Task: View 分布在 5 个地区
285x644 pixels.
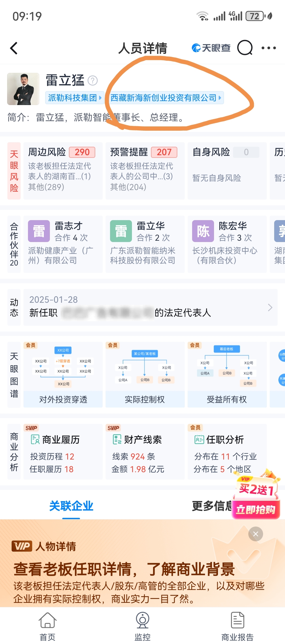Action: pos(222,469)
